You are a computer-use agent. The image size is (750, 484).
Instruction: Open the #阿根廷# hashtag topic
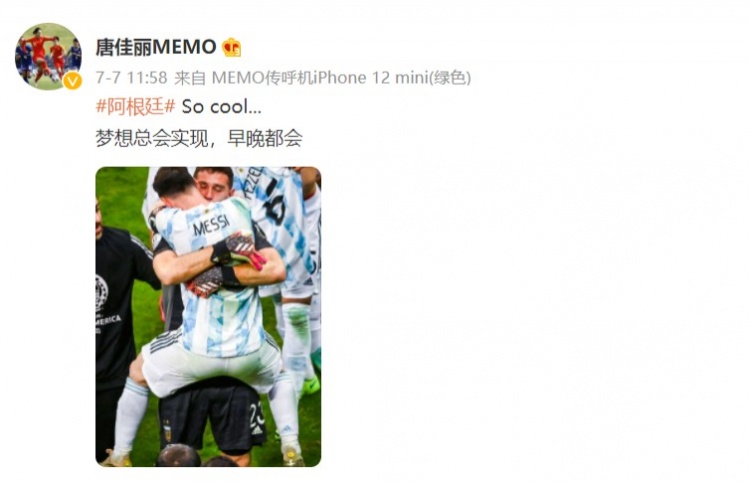(135, 106)
